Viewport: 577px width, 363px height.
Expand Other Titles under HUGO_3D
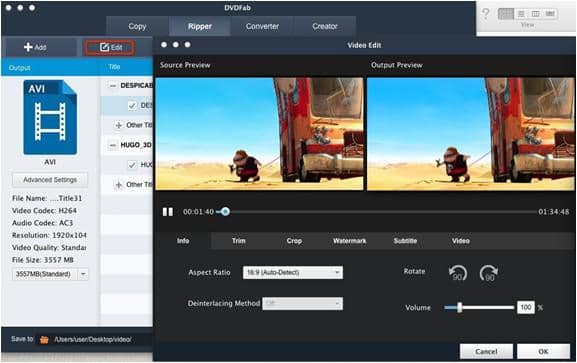pos(118,185)
